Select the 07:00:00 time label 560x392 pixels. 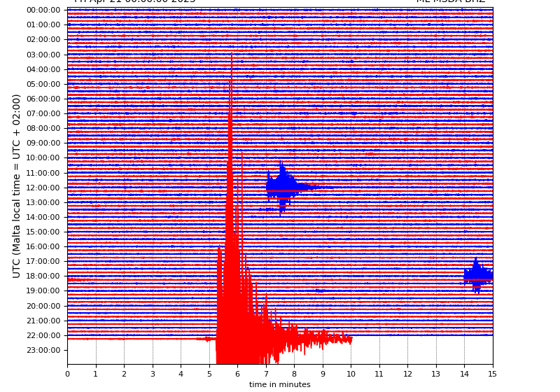pyautogui.click(x=43, y=113)
